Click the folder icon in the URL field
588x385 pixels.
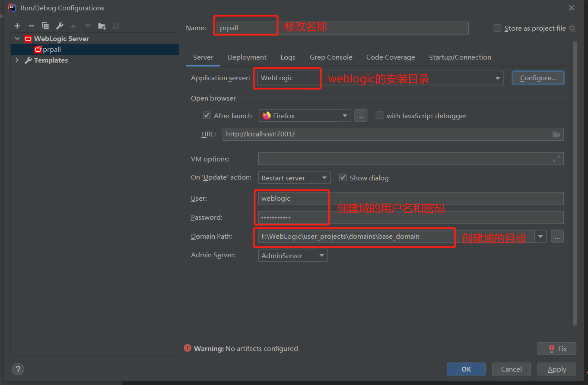[x=556, y=134]
